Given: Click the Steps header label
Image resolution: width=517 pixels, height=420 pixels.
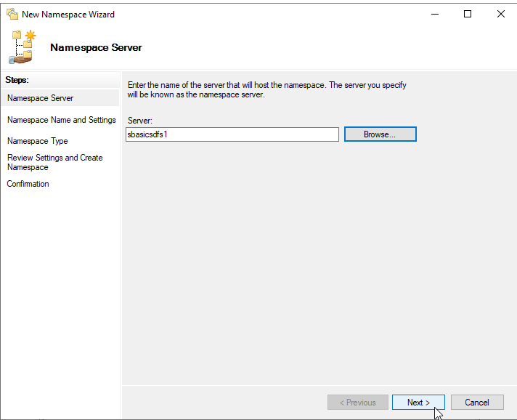Looking at the screenshot, I should (17, 80).
